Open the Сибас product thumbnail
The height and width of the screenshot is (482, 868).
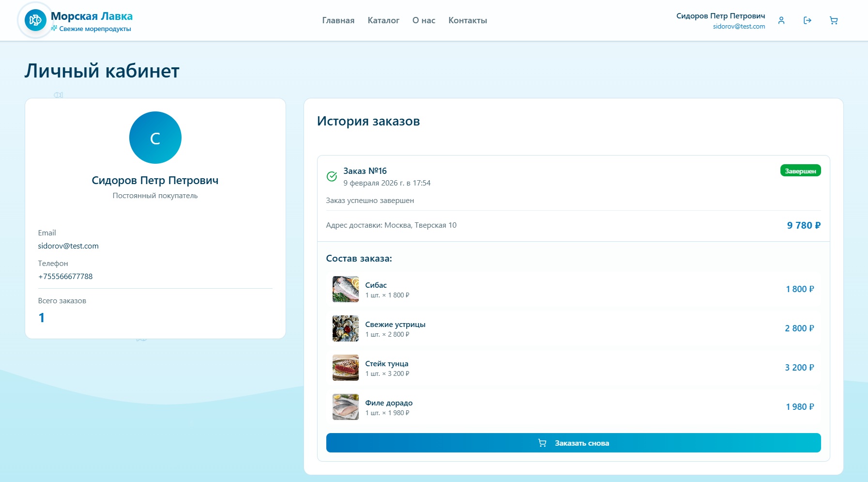tap(346, 289)
